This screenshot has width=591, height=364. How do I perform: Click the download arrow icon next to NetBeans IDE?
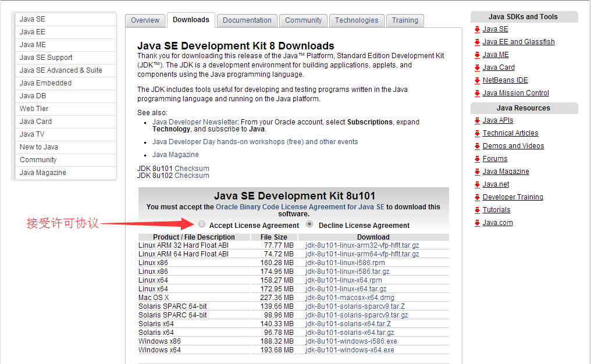point(477,80)
